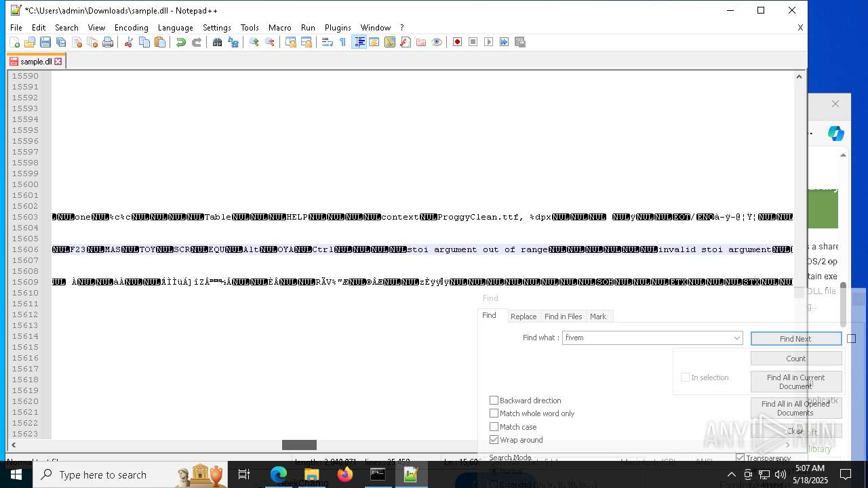Open the Encoding menu
Viewport: 868px width, 488px height.
pyautogui.click(x=131, y=28)
